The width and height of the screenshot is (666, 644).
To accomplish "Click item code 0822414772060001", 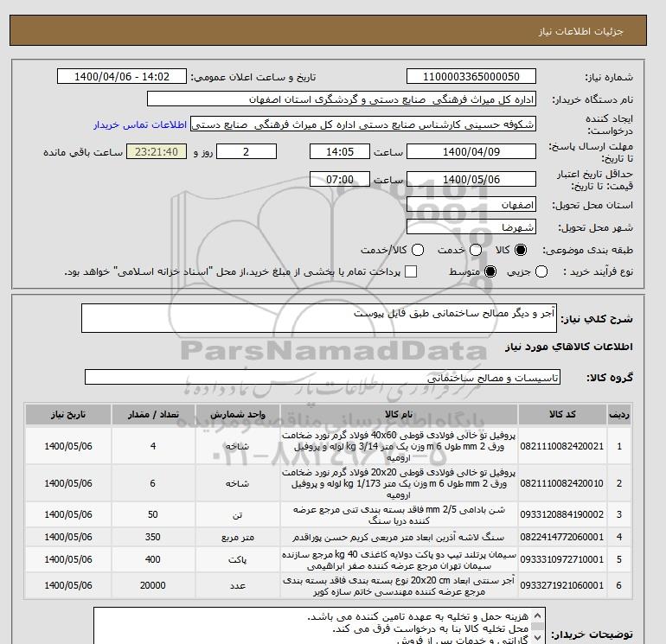I will (x=562, y=537).
